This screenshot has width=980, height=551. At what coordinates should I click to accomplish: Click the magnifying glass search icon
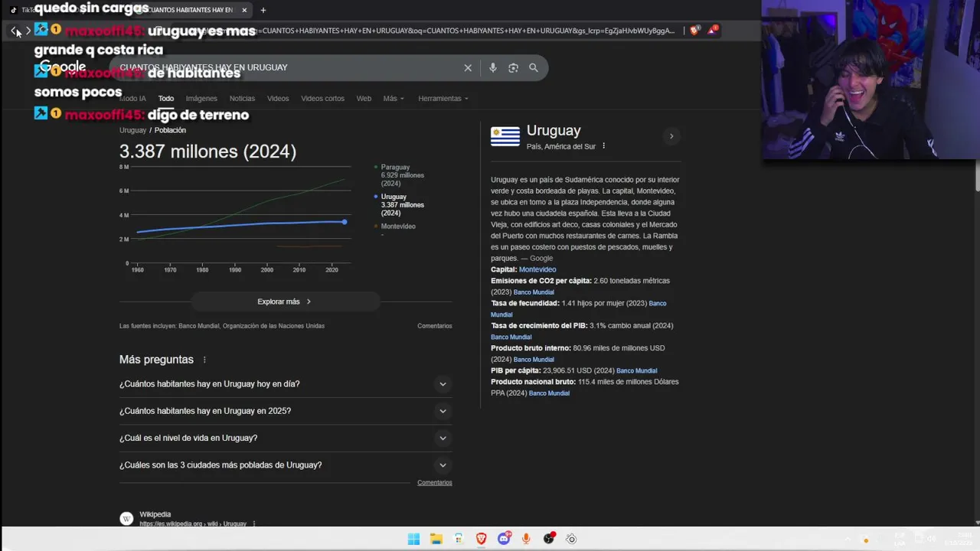(534, 68)
